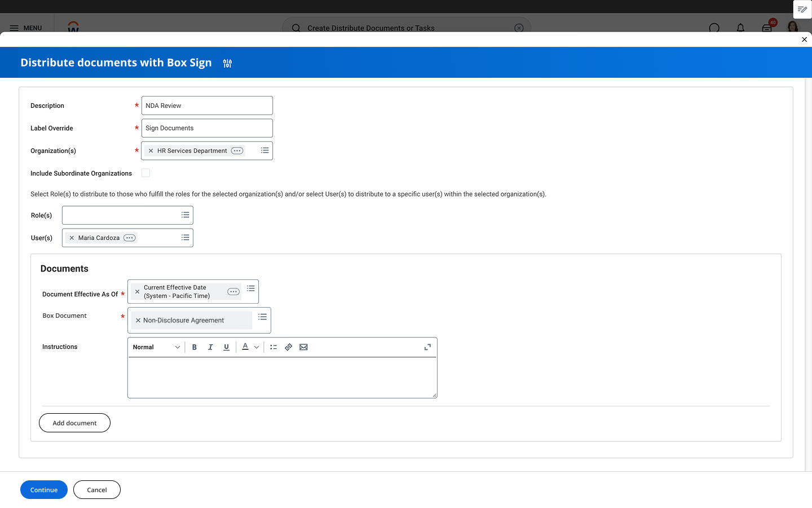Apply italic formatting in the Instructions toolbar
This screenshot has width=812, height=508.
[x=210, y=347]
